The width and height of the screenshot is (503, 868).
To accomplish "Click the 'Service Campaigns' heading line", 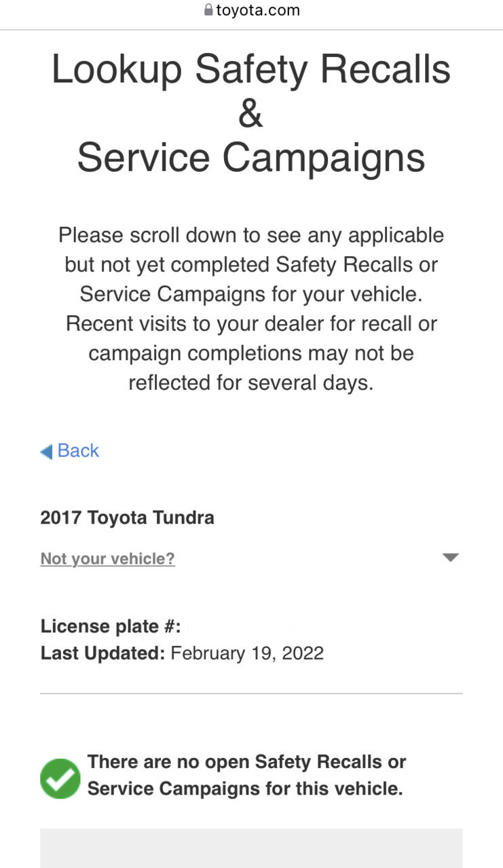I will [251, 158].
